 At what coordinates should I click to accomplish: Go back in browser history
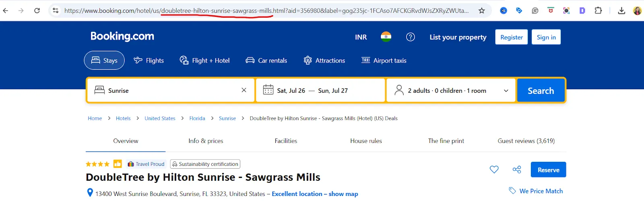click(x=6, y=11)
